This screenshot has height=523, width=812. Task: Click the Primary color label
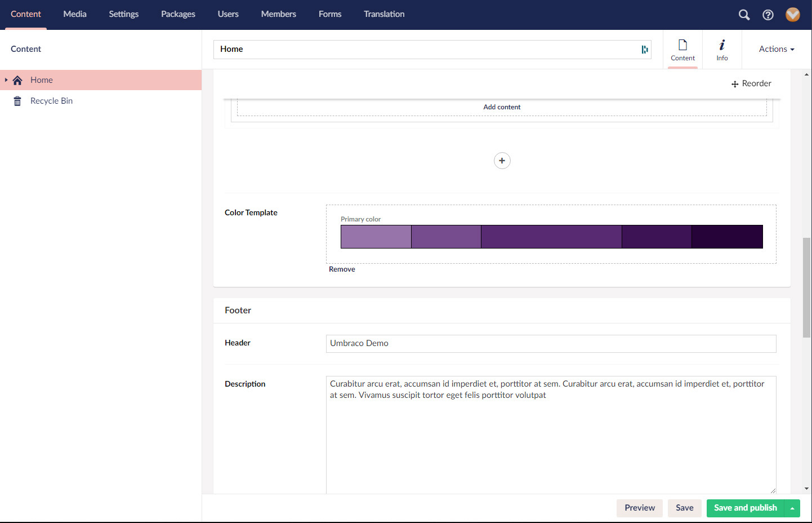coord(361,219)
